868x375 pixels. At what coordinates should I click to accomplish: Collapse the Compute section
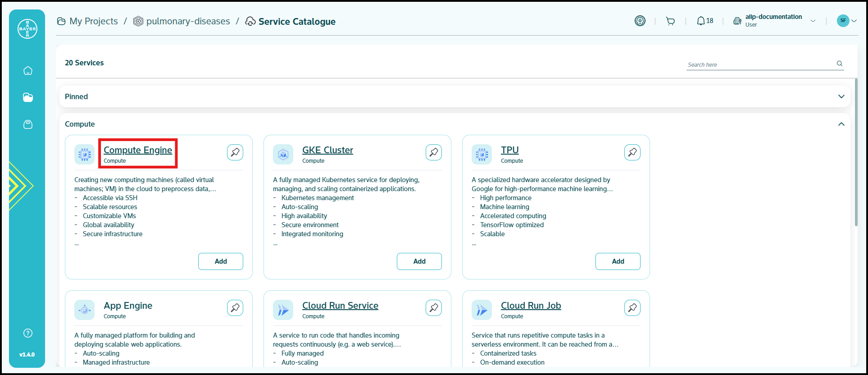point(841,124)
